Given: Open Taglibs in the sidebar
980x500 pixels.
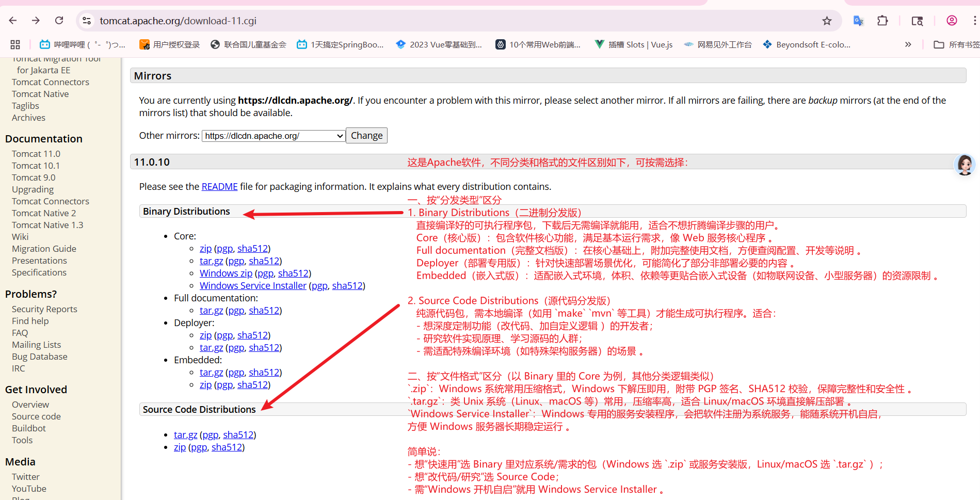Looking at the screenshot, I should point(25,106).
